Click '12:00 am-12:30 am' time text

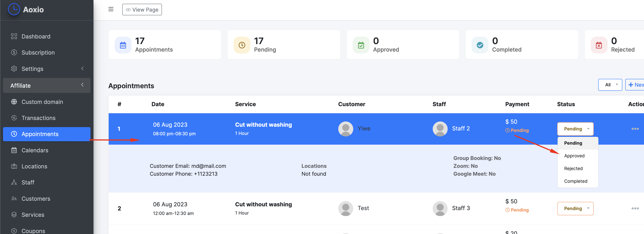tap(173, 213)
